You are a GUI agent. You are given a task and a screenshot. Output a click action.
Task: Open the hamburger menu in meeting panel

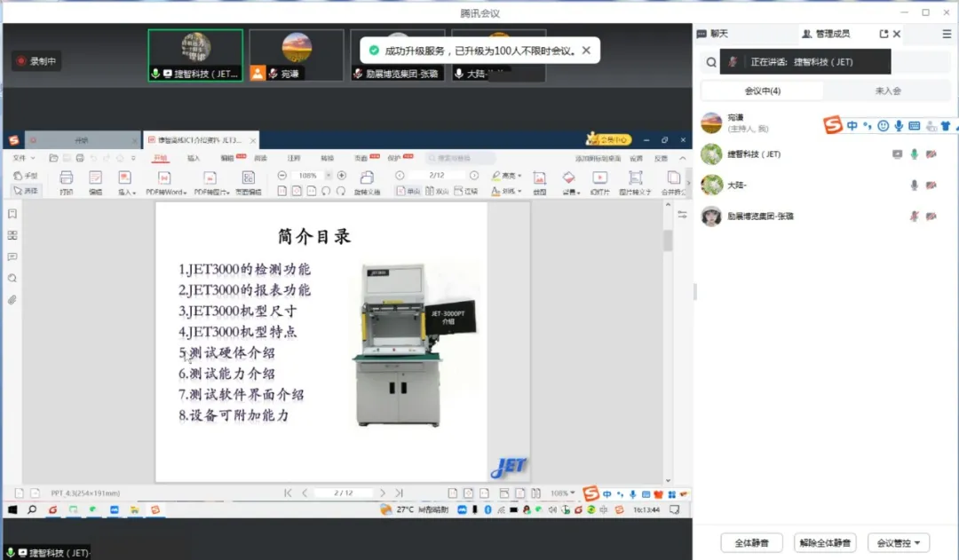[x=947, y=34]
